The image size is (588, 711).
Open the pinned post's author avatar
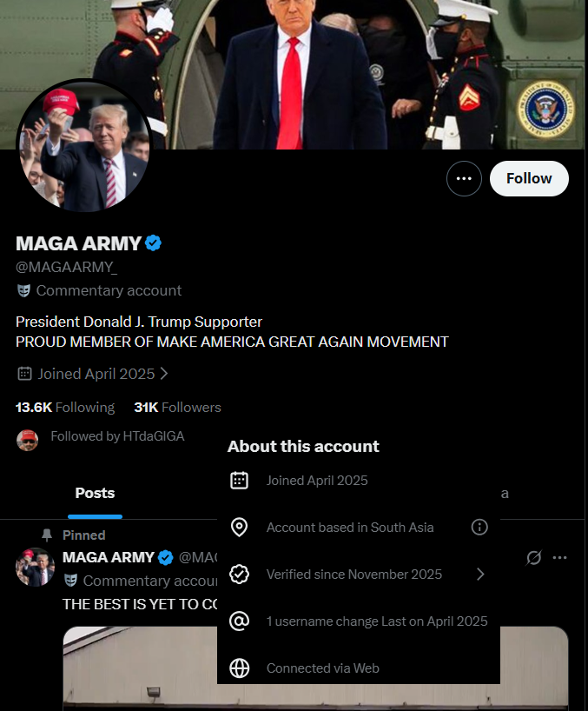[35, 567]
